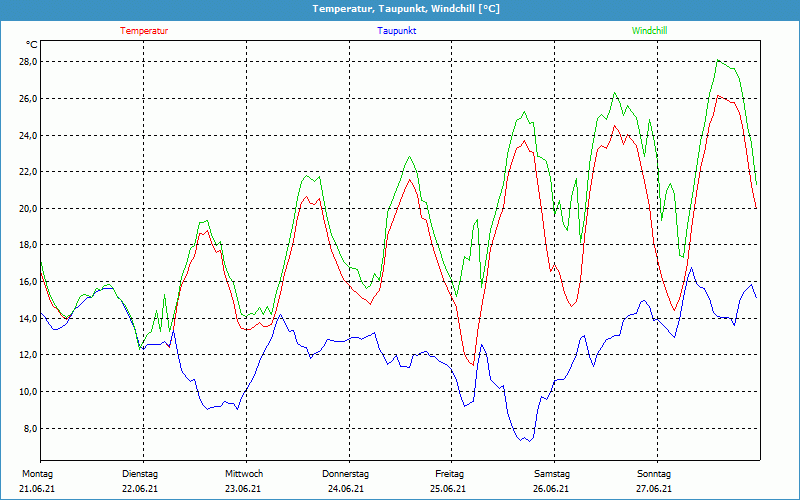Click the date '23.06.21'

(x=243, y=489)
